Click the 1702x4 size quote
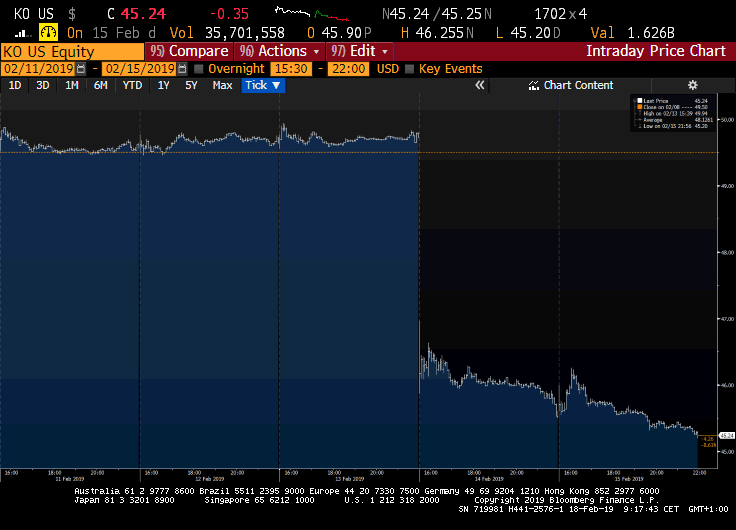This screenshot has height=530, width=736. click(x=560, y=14)
